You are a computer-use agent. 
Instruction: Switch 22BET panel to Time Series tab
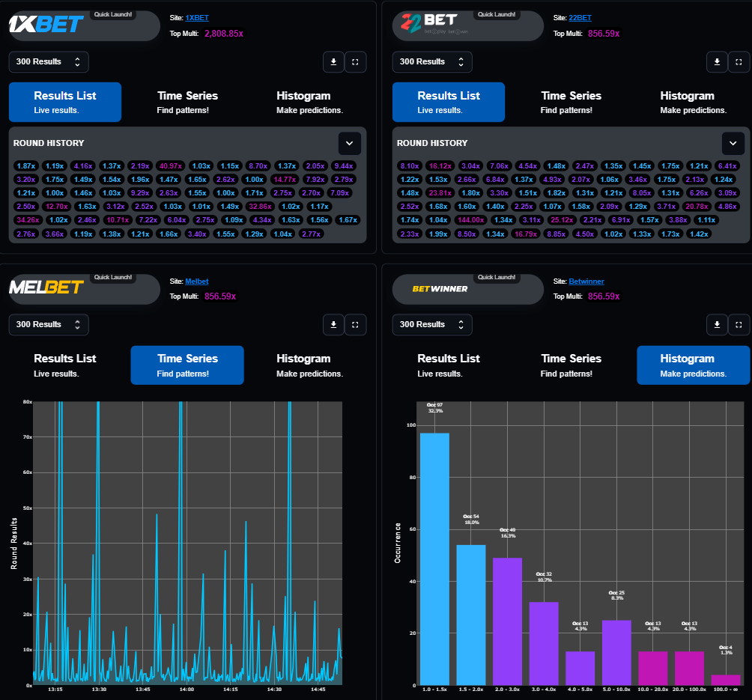click(x=571, y=102)
